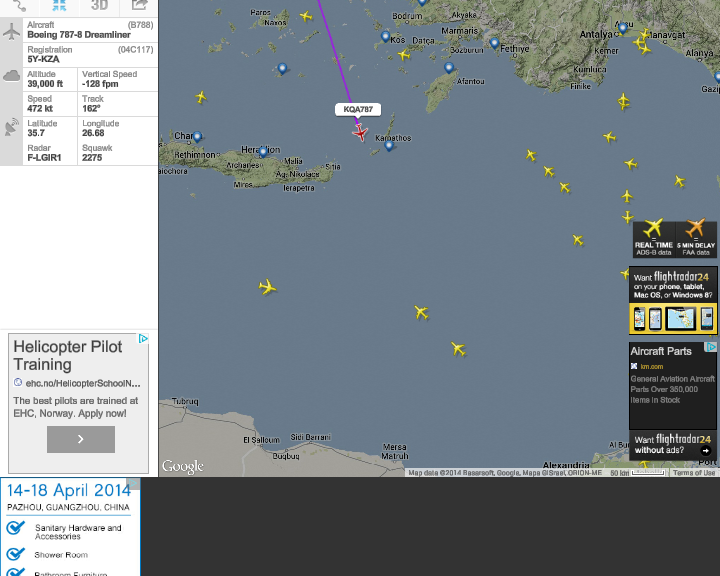720x576 pixels.
Task: Click the km.com ad link
Action: [652, 367]
